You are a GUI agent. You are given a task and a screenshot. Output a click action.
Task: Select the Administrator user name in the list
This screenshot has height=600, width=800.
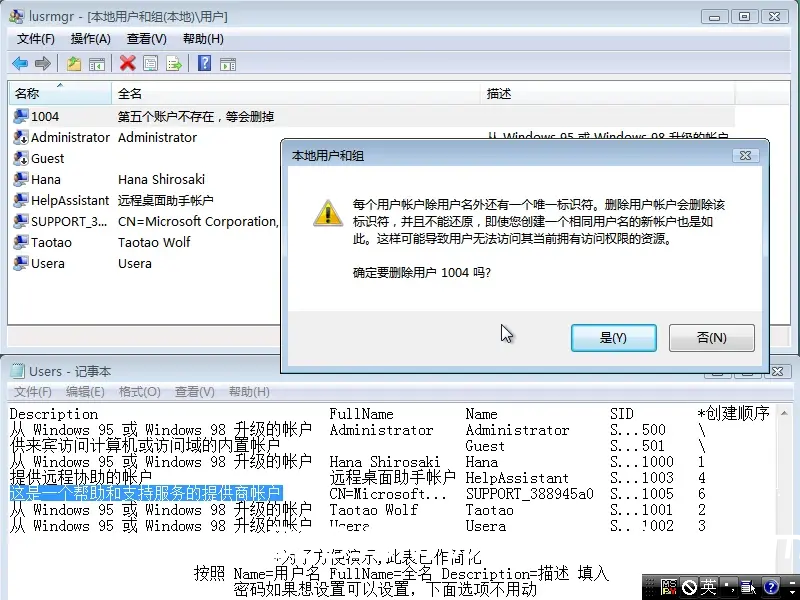click(x=70, y=137)
